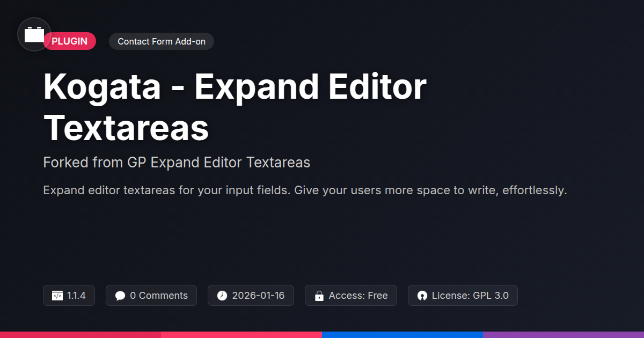Click the description starting Expand editor textareas
644x338 pixels.
click(305, 190)
